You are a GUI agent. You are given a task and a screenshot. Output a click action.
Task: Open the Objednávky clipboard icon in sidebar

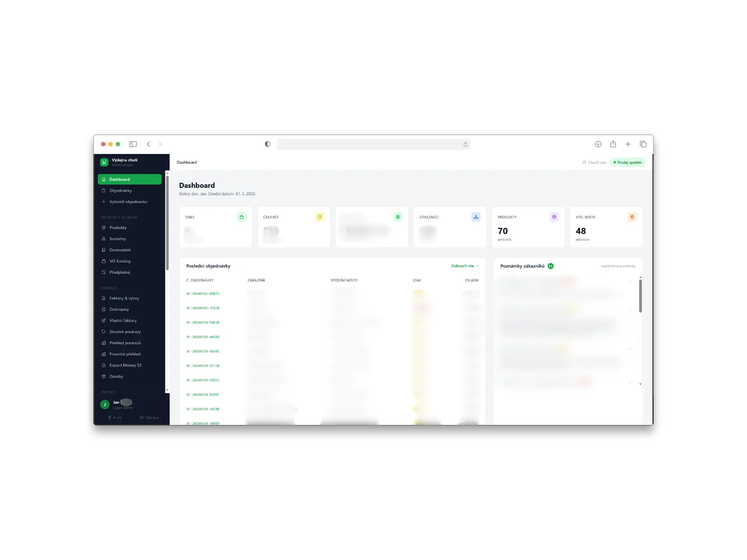[103, 191]
